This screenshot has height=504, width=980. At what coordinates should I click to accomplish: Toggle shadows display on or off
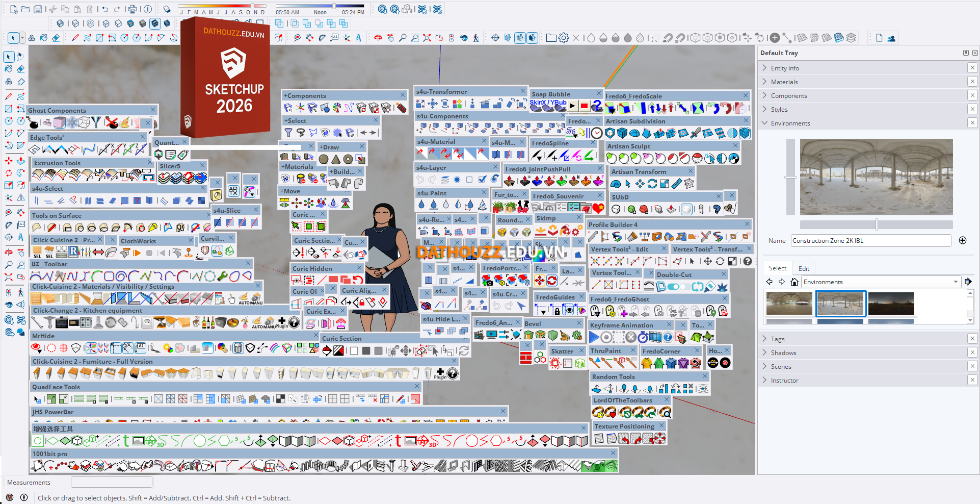tap(167, 9)
